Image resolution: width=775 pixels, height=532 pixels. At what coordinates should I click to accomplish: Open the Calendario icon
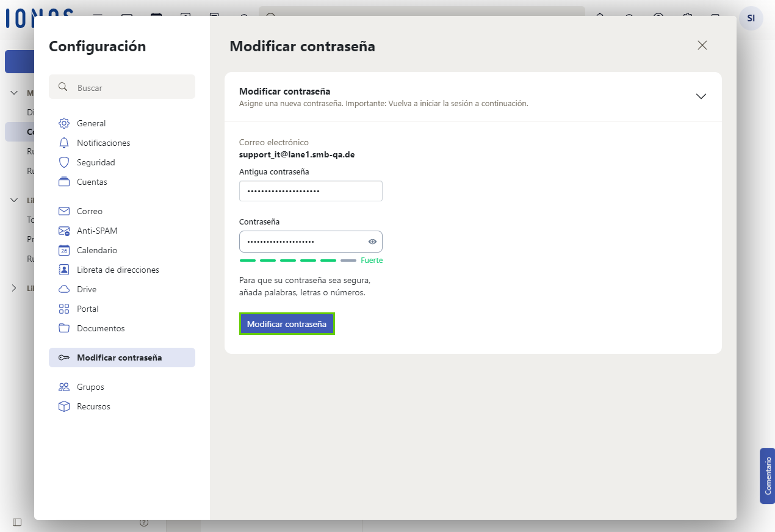coord(64,250)
